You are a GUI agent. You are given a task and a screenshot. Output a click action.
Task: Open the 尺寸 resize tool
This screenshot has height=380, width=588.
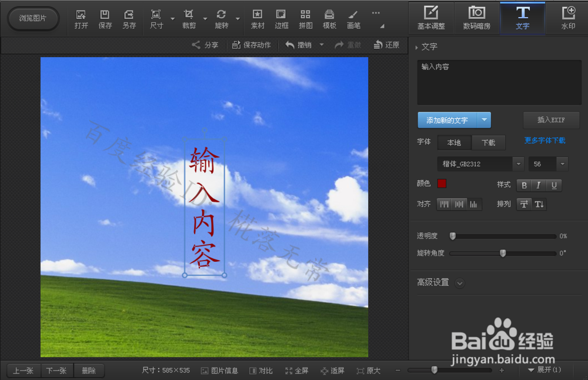(156, 19)
